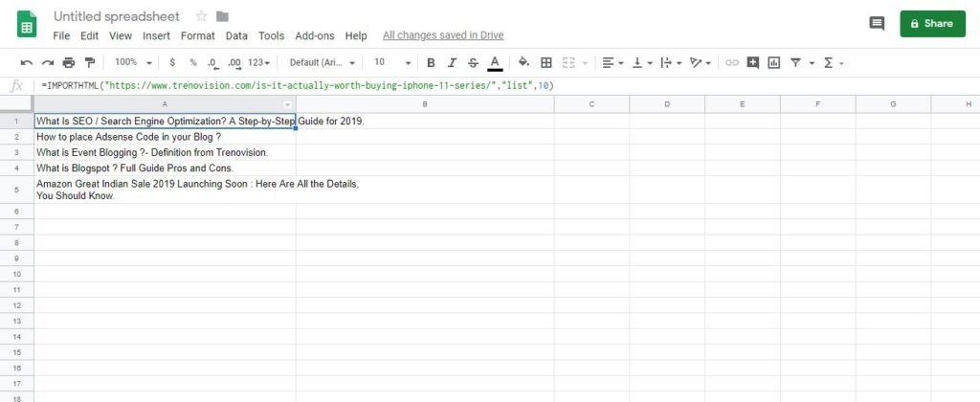This screenshot has width=980, height=402.
Task: Open the horizontal align dropdown
Action: coord(613,62)
